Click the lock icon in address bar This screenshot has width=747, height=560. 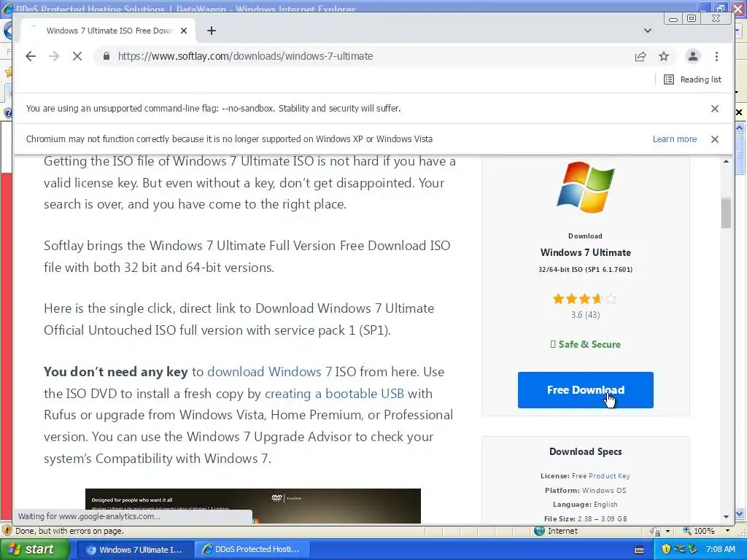[x=107, y=56]
